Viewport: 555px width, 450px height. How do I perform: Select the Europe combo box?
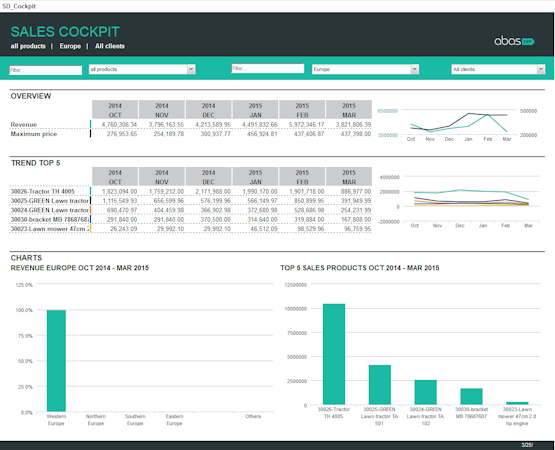coord(365,69)
